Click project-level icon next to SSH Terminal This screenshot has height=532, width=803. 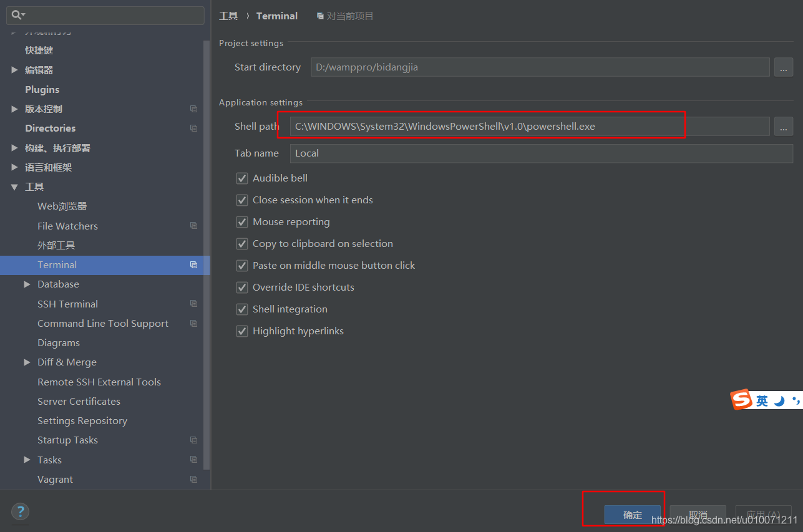194,304
